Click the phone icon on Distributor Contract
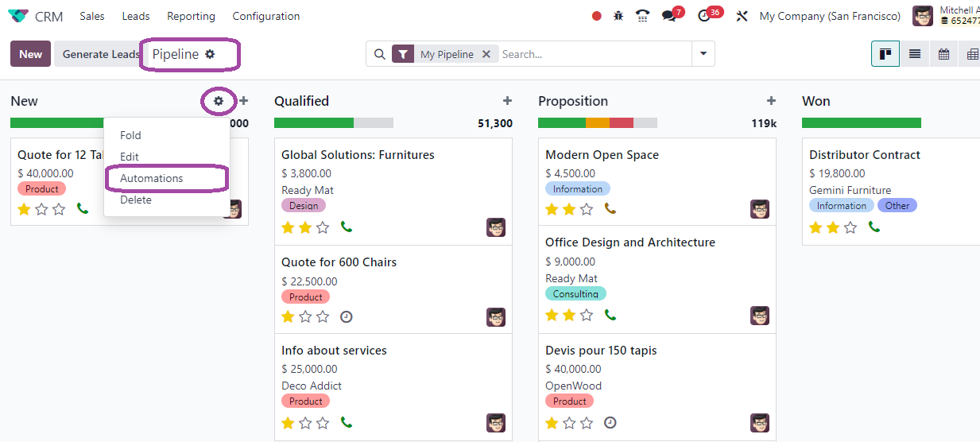 point(873,227)
